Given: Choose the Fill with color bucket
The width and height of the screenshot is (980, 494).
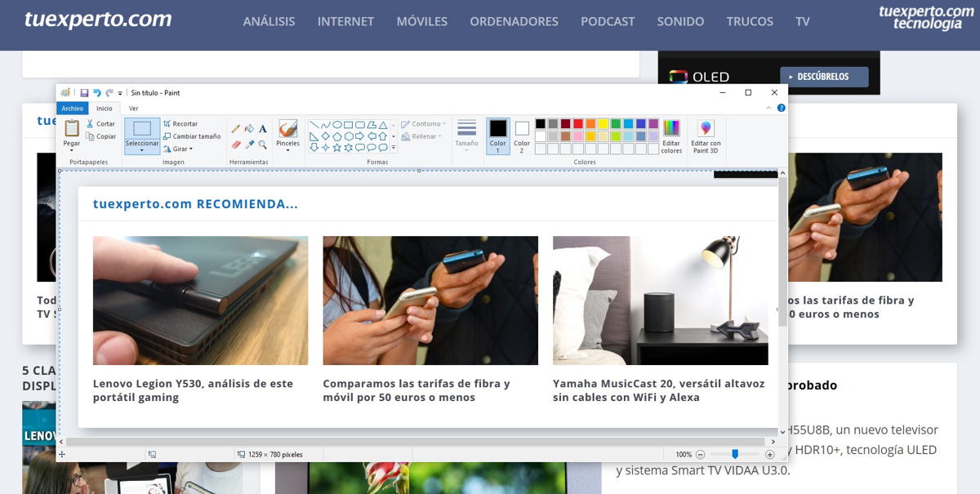Looking at the screenshot, I should (249, 129).
